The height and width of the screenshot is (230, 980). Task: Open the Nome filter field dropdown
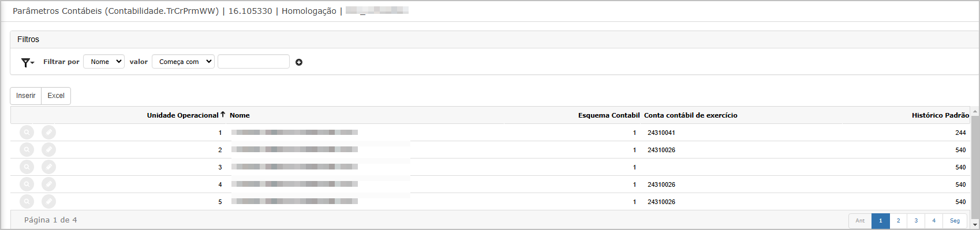tap(104, 62)
